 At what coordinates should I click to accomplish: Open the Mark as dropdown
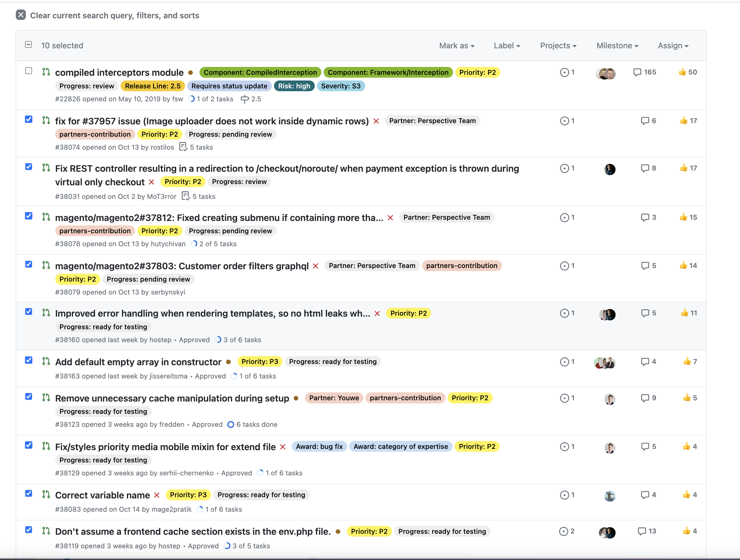(x=457, y=45)
